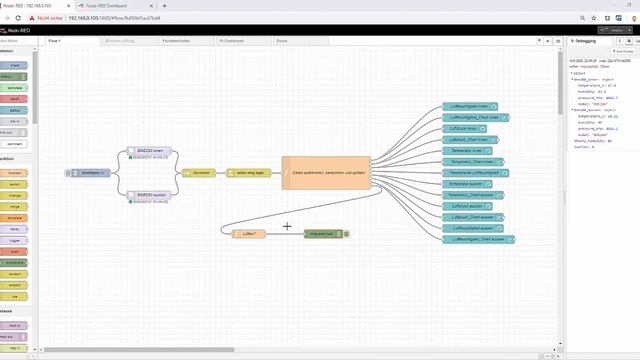This screenshot has width=640, height=360.
Task: Select the switch node in the palette
Action: click(x=14, y=184)
